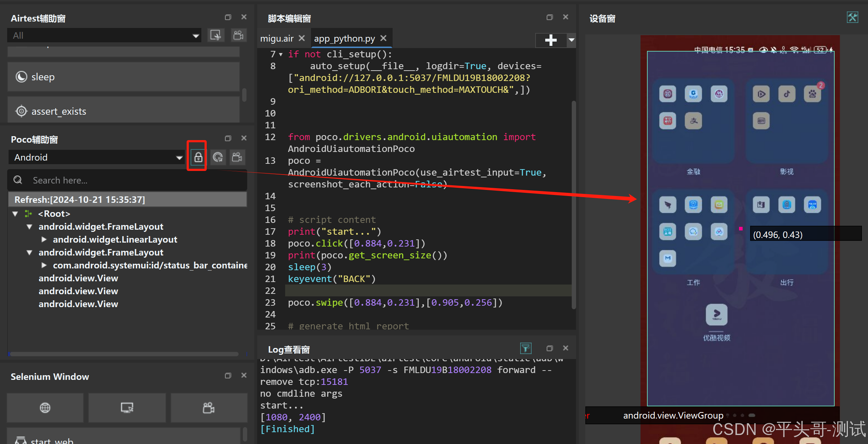
Task: Click the Airtest touch capture icon
Action: click(216, 35)
